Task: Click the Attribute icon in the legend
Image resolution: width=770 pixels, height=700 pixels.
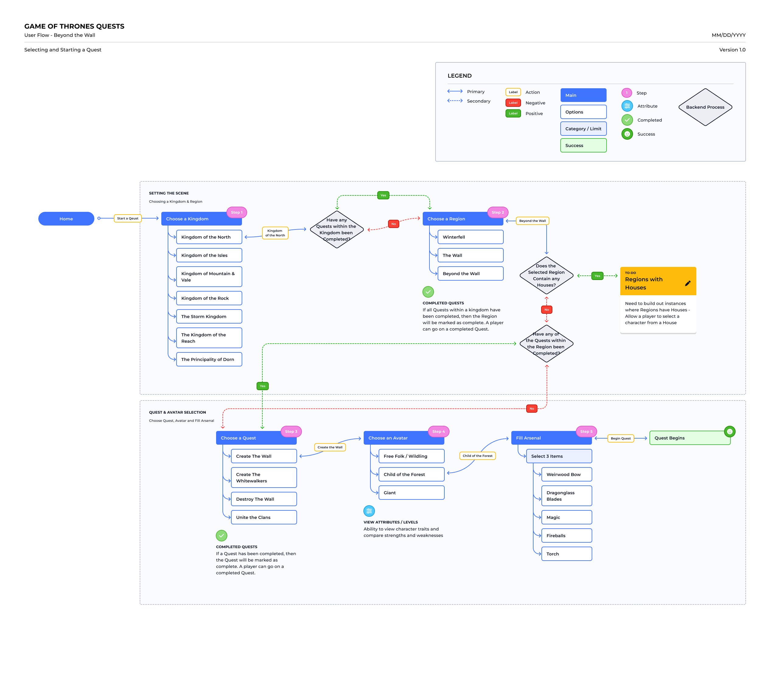Action: [627, 106]
